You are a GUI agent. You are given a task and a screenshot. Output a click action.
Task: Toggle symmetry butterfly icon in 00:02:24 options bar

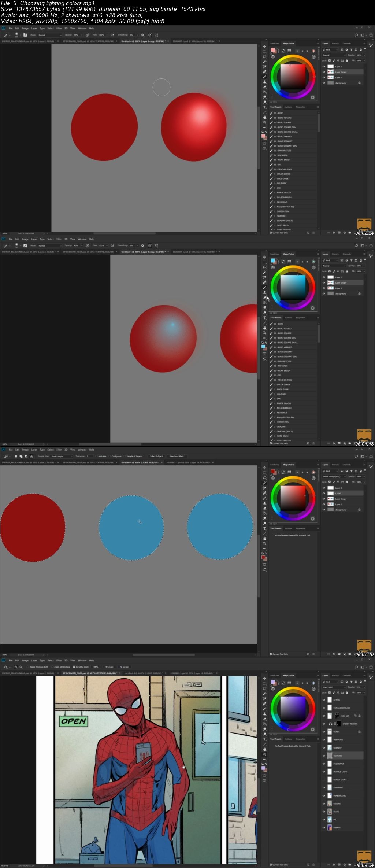point(156,35)
